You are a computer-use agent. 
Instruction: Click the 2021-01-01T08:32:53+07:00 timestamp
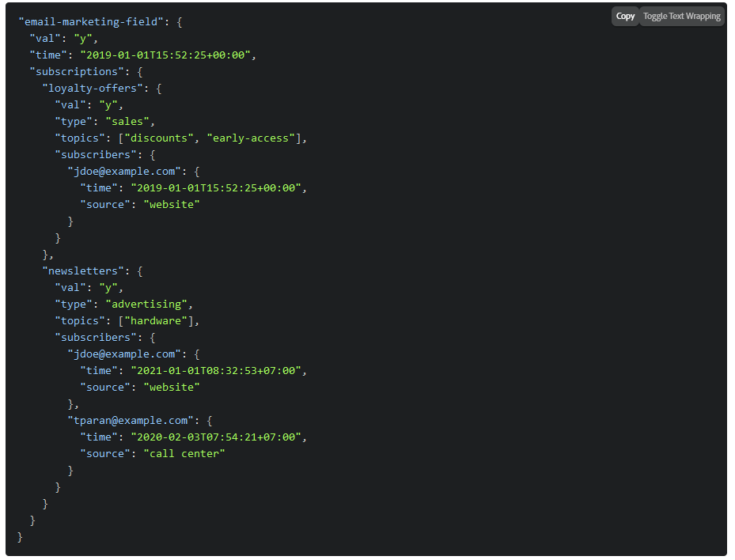tap(218, 370)
